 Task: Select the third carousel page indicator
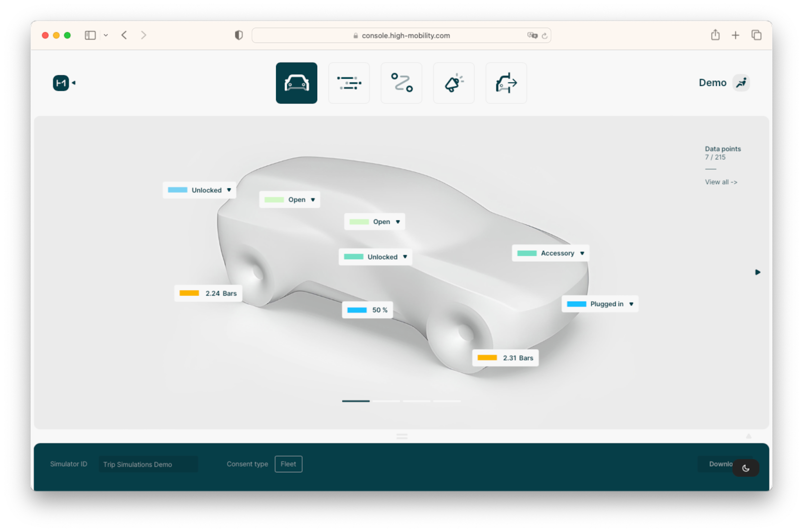417,401
